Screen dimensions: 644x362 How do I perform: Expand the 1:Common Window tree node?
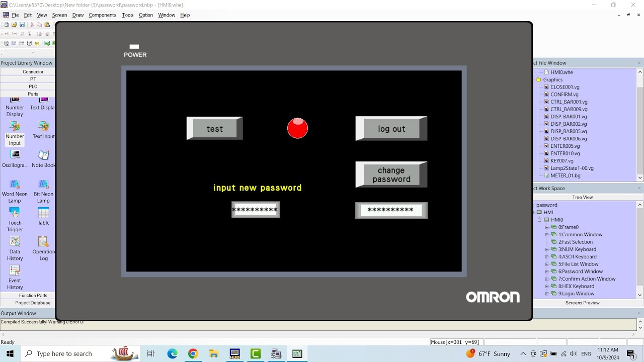click(x=547, y=235)
